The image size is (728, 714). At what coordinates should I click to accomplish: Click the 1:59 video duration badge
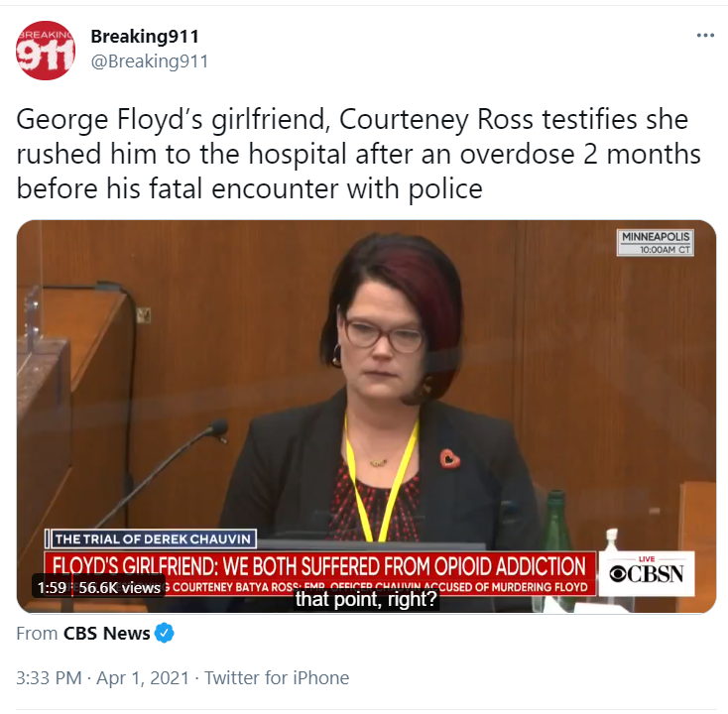tap(52, 588)
